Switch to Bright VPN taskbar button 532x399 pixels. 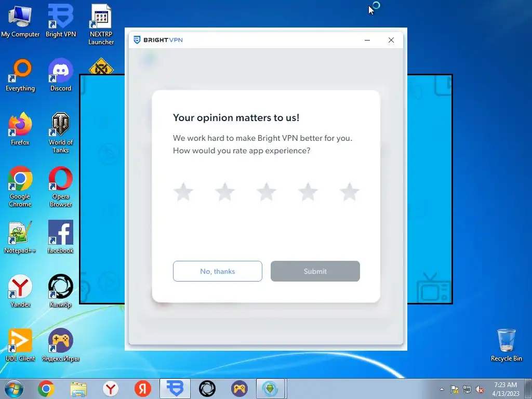tap(175, 389)
